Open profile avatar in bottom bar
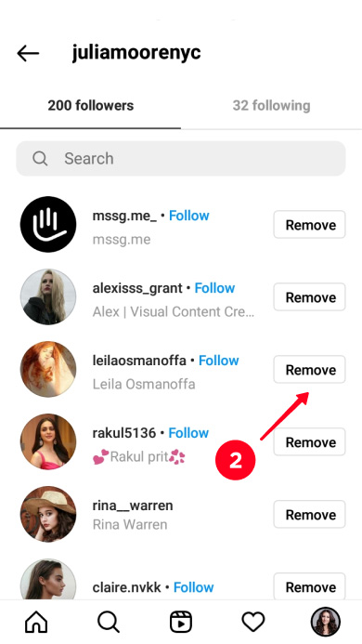Screen dimensions: 362x644 (326, 622)
